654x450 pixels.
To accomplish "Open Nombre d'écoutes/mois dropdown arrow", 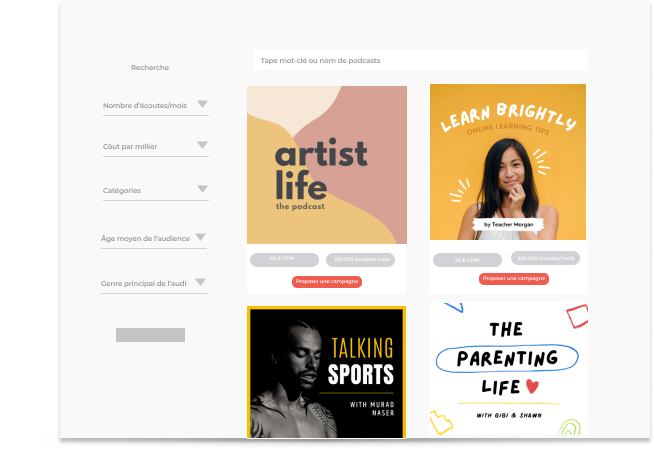I will click(202, 104).
